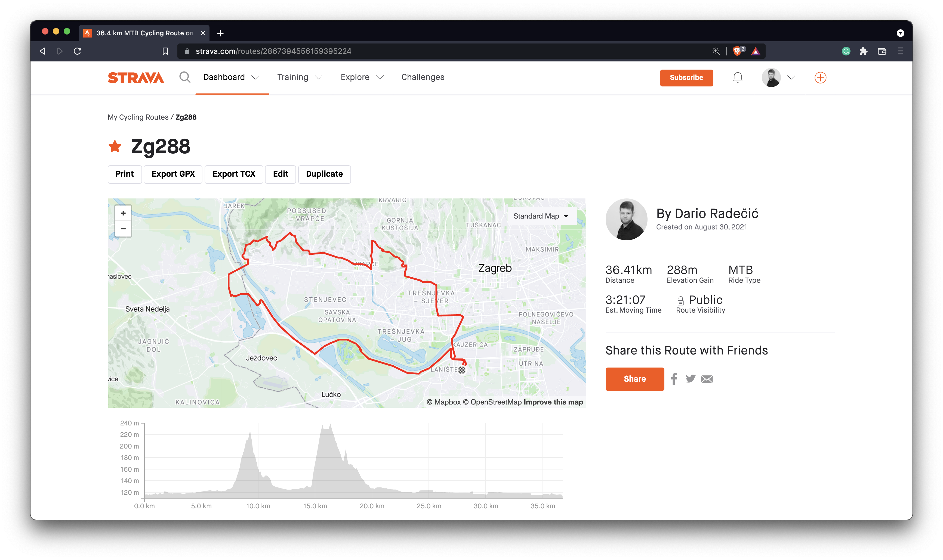
Task: Check notifications via the bell icon
Action: tap(737, 77)
